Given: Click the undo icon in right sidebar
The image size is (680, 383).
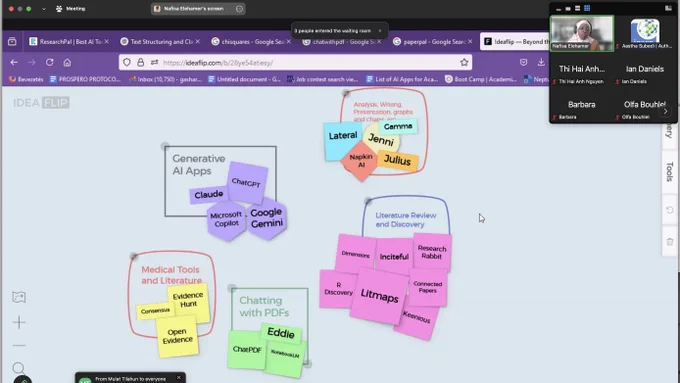Looking at the screenshot, I should tap(670, 210).
